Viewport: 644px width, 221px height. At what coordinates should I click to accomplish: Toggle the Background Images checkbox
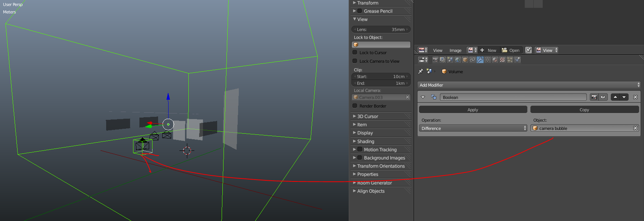point(360,158)
